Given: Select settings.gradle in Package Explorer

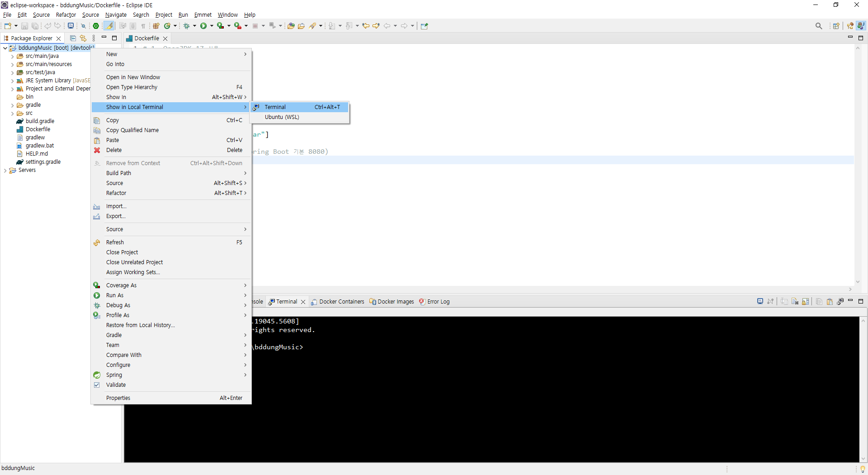Looking at the screenshot, I should point(43,162).
